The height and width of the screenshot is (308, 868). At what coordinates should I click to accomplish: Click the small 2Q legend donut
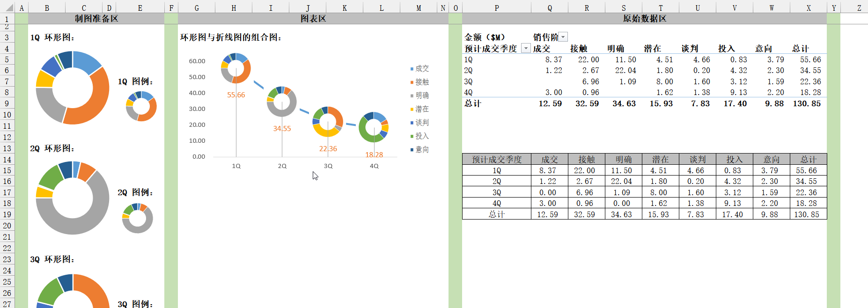pos(138,218)
